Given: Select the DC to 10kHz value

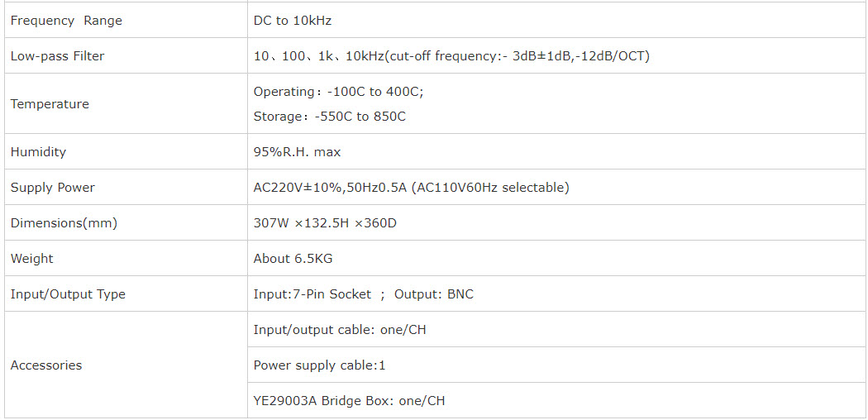Looking at the screenshot, I should click(293, 21).
